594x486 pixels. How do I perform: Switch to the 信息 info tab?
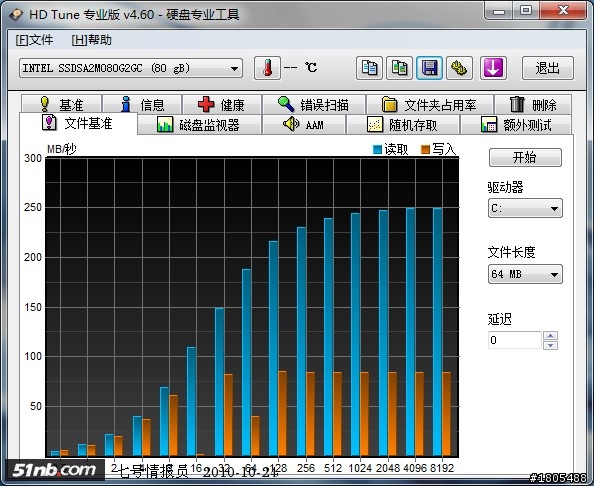142,104
